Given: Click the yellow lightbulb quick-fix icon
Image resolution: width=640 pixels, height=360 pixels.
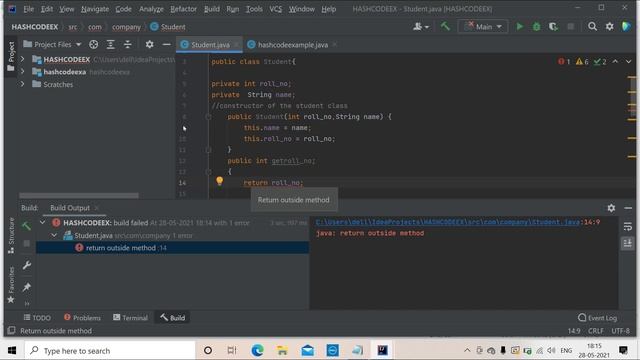Looking at the screenshot, I should click(x=219, y=180).
